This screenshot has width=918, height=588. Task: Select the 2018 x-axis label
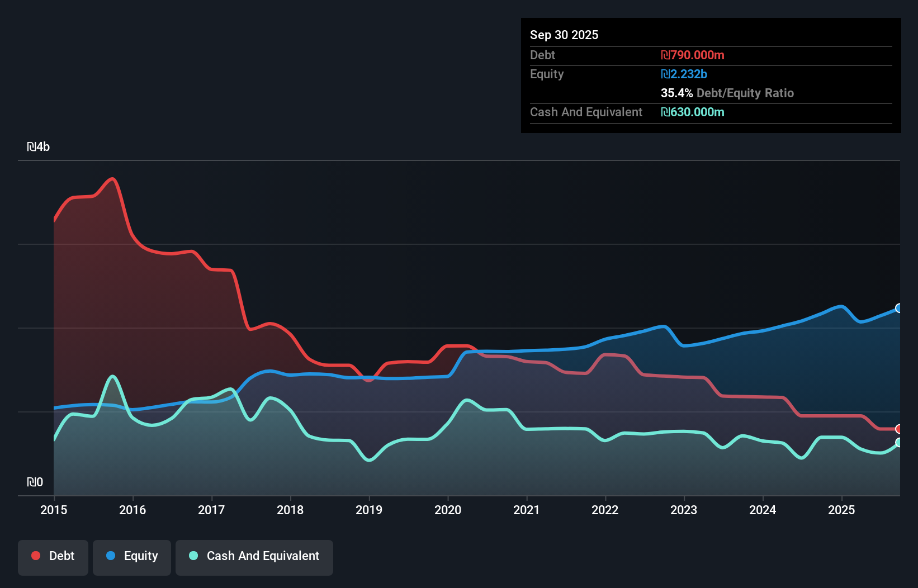[x=290, y=510]
